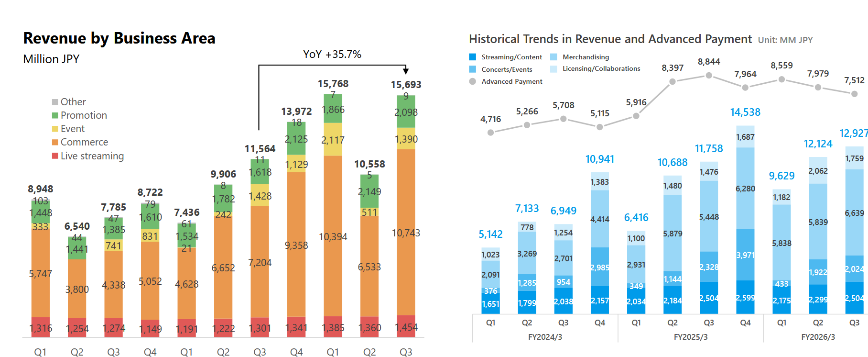Click the revenue total "5,142"
868x357 pixels.
(x=491, y=234)
